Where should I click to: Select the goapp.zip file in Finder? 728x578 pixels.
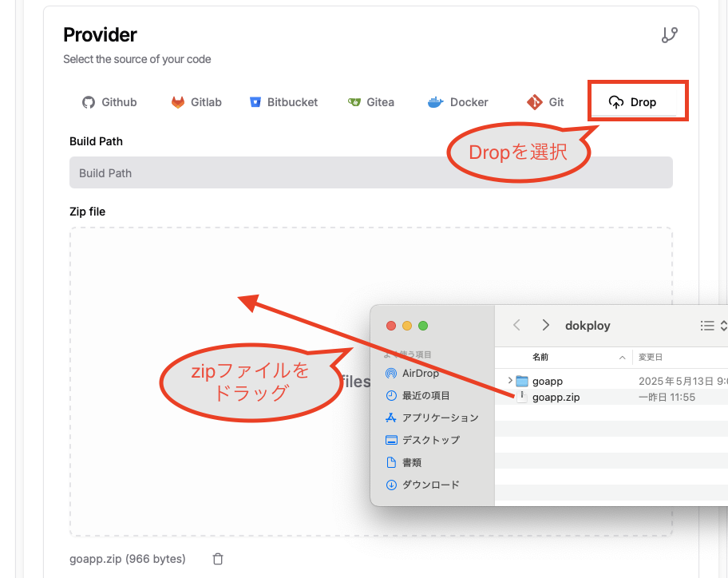pos(556,398)
